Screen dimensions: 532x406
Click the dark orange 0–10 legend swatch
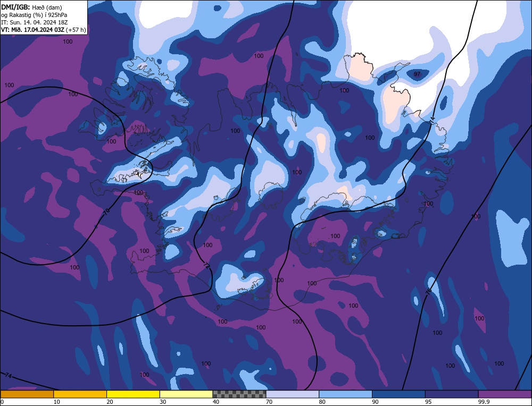27,394
